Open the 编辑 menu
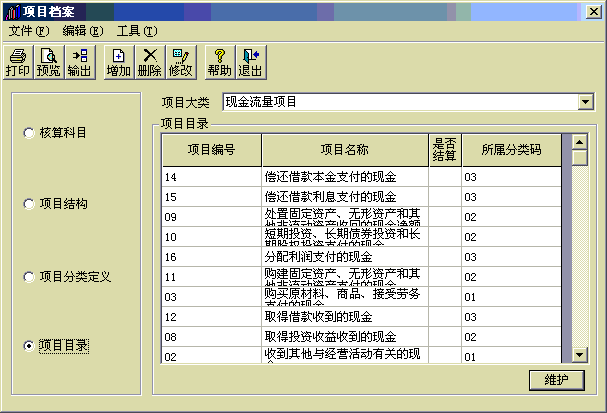The height and width of the screenshot is (413, 607). click(82, 31)
